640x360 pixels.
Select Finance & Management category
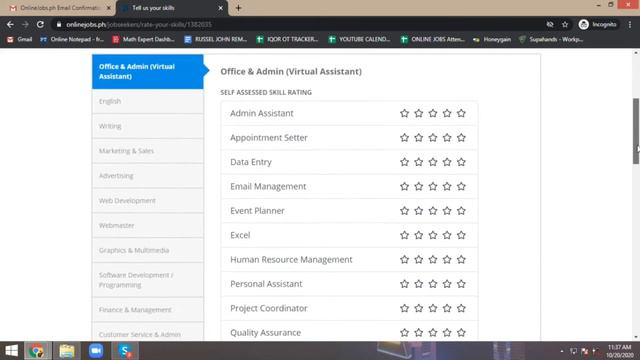148,310
